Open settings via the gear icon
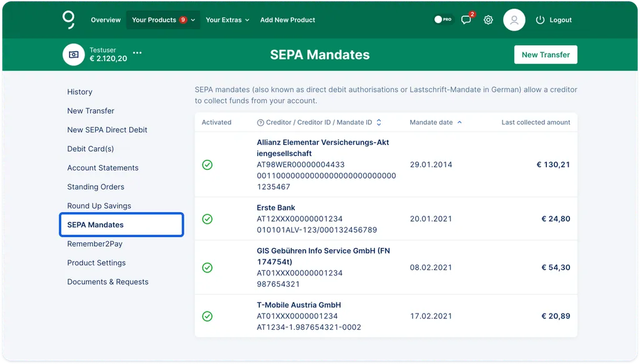Screen dimensions: 640x364 488,20
